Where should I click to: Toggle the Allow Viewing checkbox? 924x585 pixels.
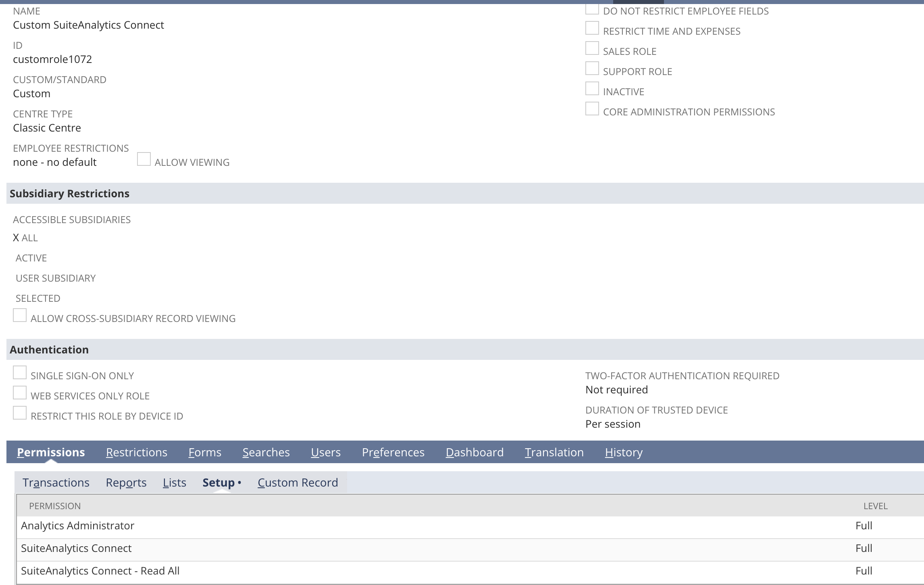(144, 159)
